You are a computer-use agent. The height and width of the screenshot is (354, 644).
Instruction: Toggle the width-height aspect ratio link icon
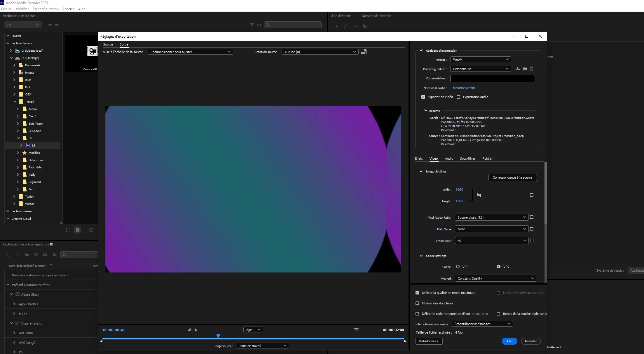pos(479,195)
